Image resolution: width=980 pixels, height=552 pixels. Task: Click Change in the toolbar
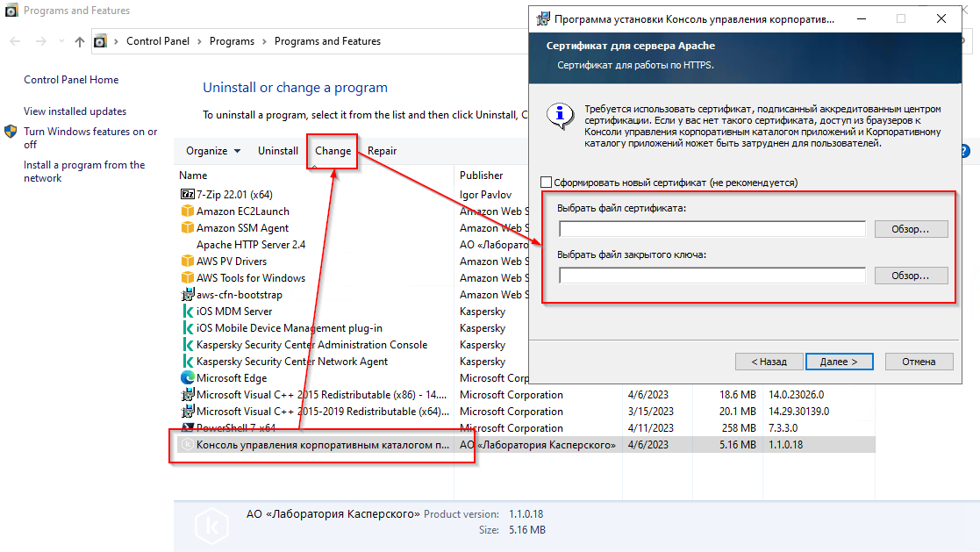point(333,151)
